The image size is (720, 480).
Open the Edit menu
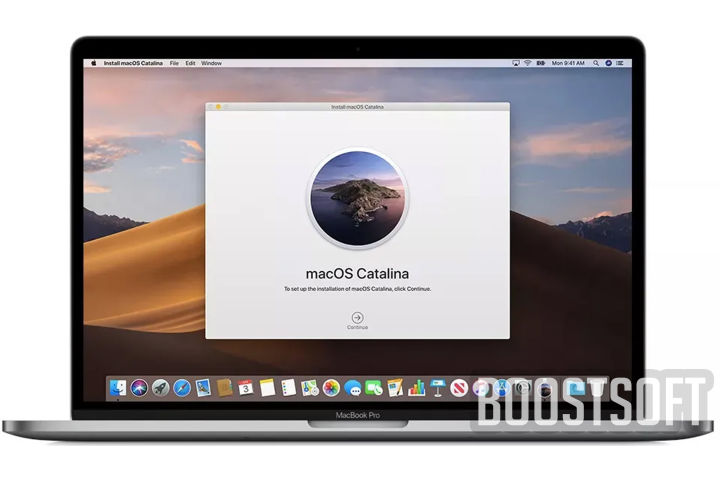[191, 63]
